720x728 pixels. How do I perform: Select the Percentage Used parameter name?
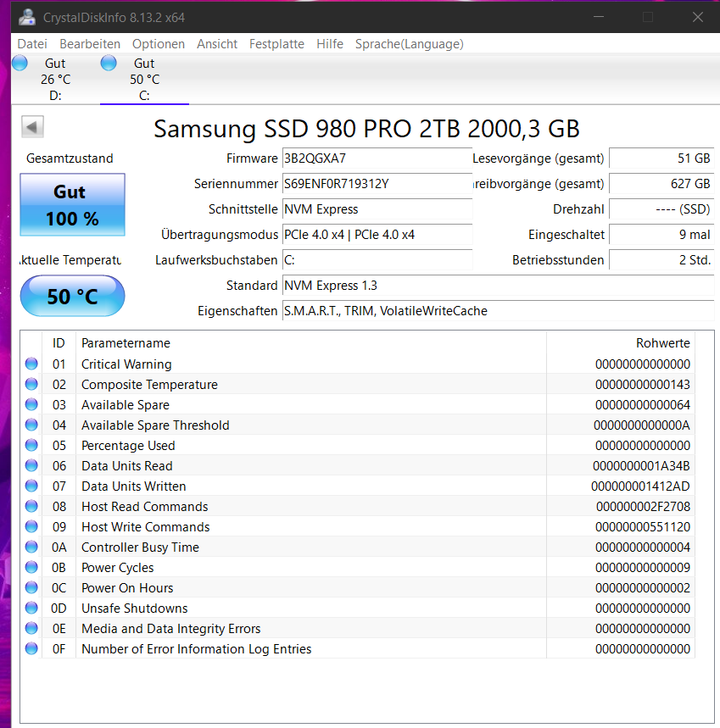click(x=128, y=446)
